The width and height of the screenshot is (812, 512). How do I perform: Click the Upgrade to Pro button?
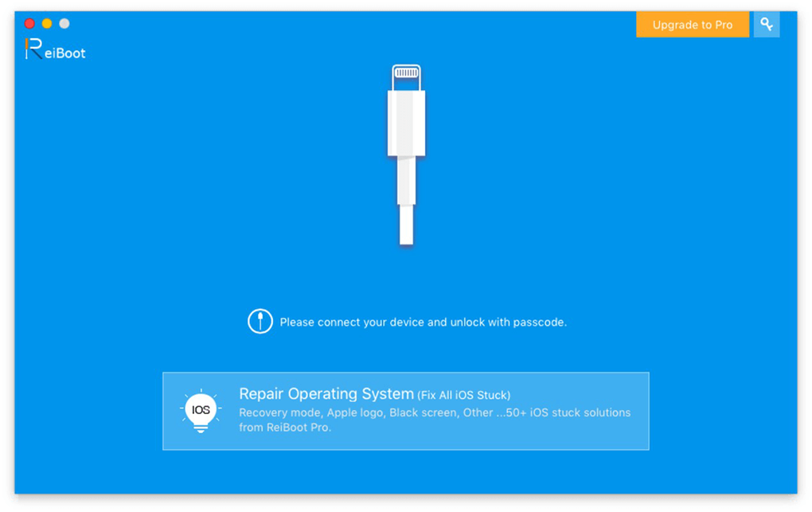tap(693, 25)
